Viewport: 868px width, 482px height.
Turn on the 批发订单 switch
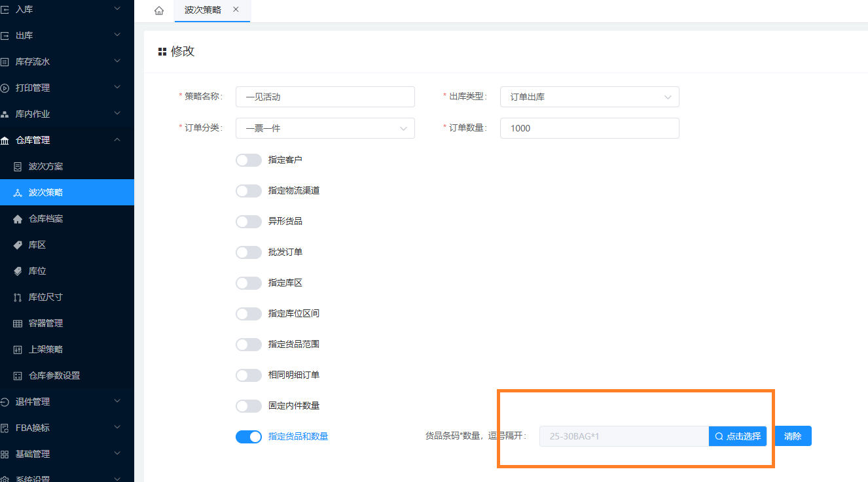point(249,252)
